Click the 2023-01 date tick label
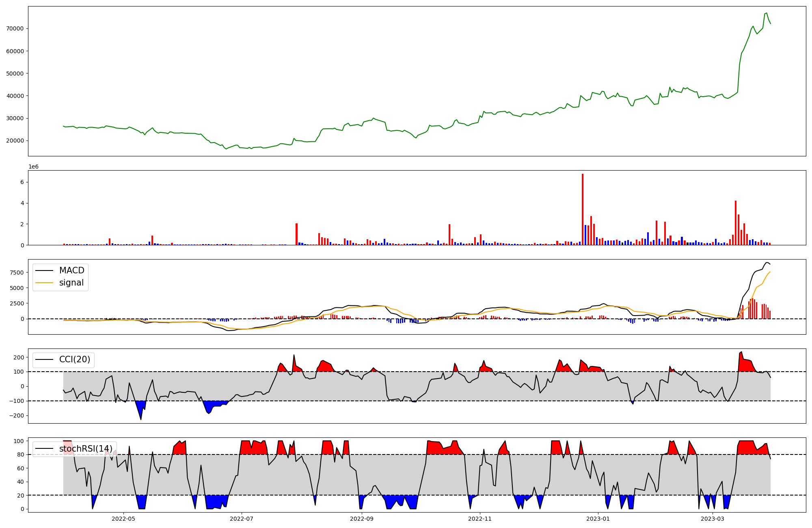 pos(598,519)
